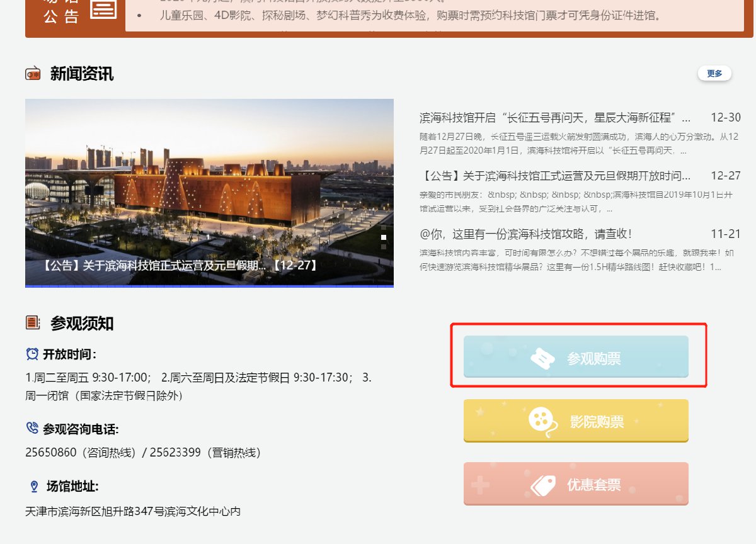Click the 参观咨询电话 label
This screenshot has width=756, height=544.
coord(81,429)
